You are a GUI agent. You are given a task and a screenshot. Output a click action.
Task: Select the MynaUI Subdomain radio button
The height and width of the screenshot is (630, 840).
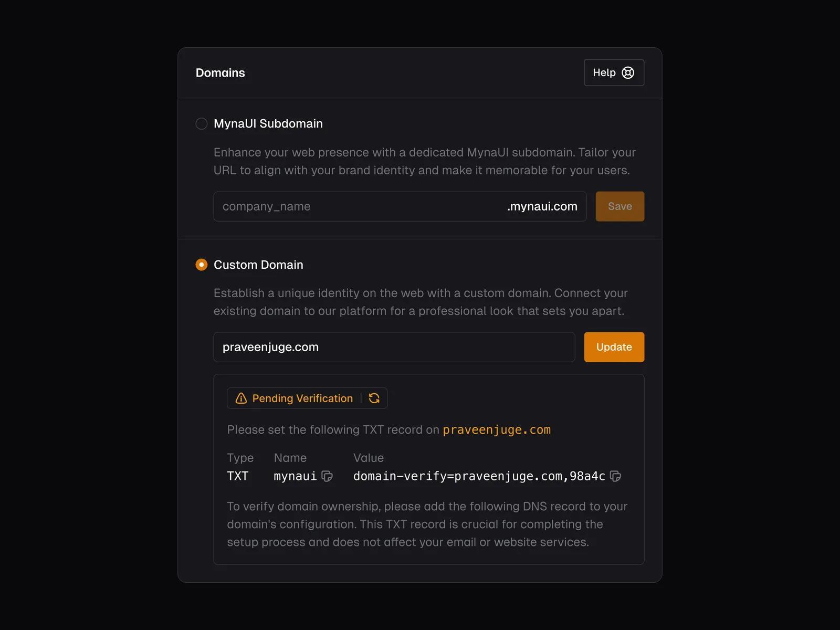[202, 124]
